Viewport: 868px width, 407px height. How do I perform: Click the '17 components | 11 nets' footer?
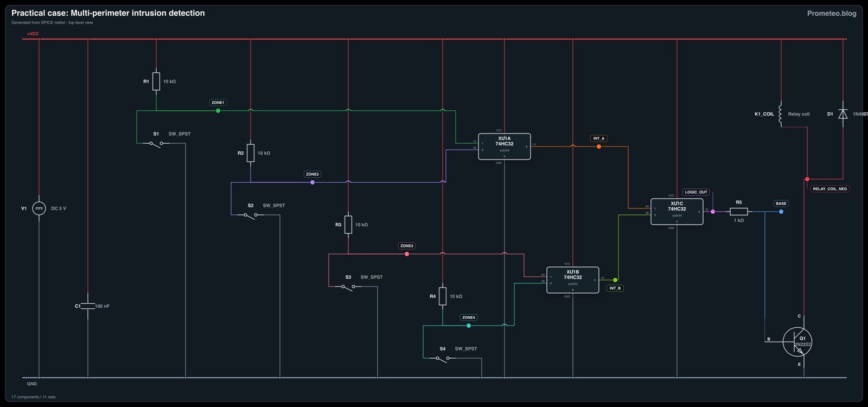(34, 397)
